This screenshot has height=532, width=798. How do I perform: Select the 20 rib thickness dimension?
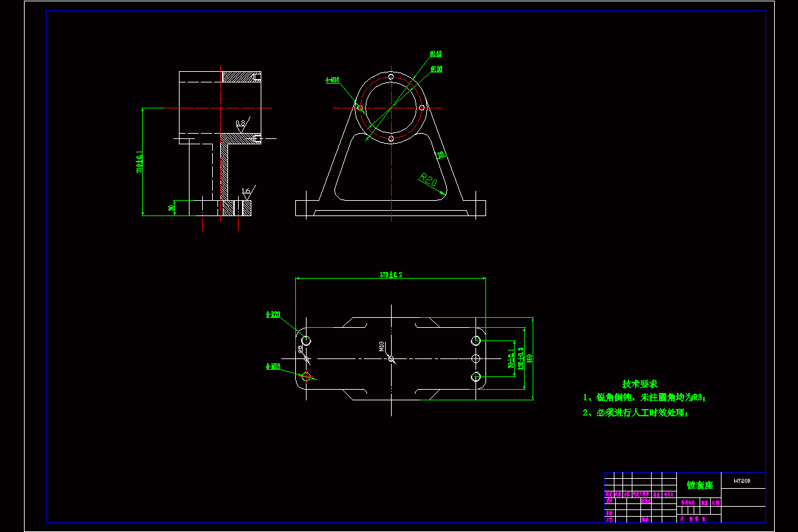(x=440, y=155)
